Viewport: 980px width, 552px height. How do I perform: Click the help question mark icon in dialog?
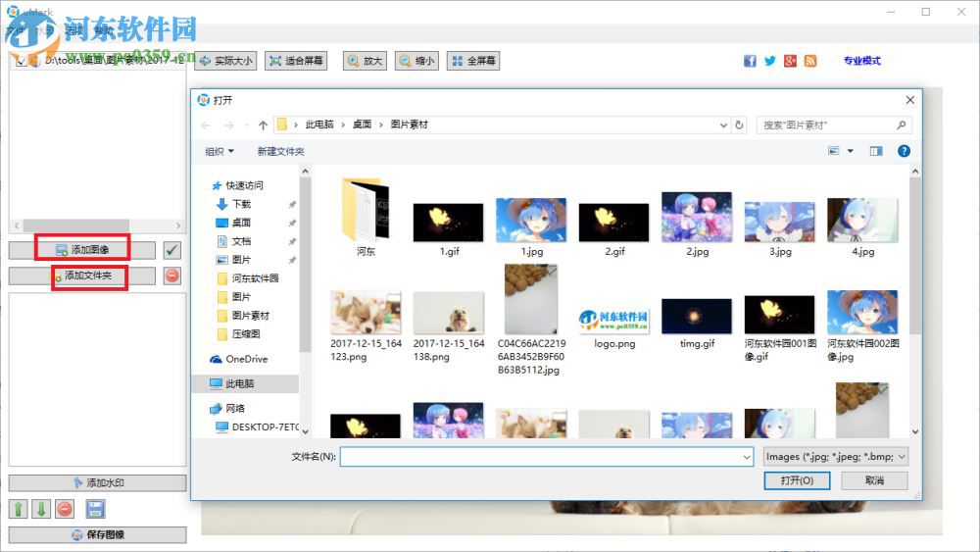pos(904,151)
